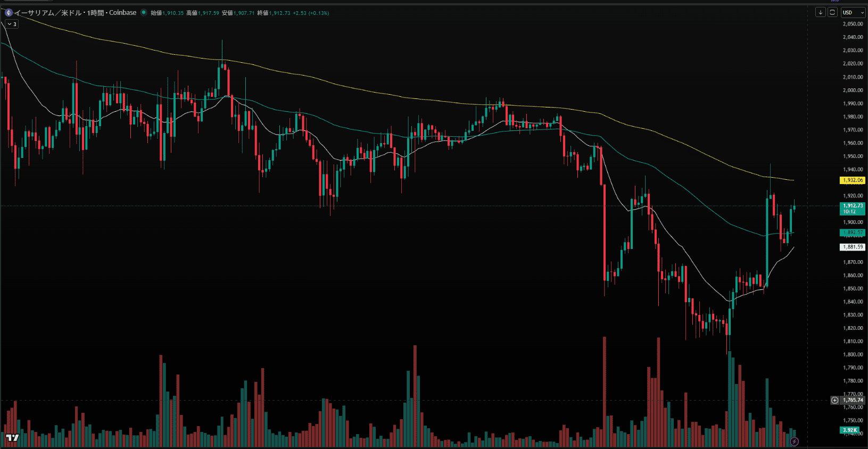Screen dimensions: 868x449
Task: Click the 終値 1,912.73 close value
Action: point(274,13)
